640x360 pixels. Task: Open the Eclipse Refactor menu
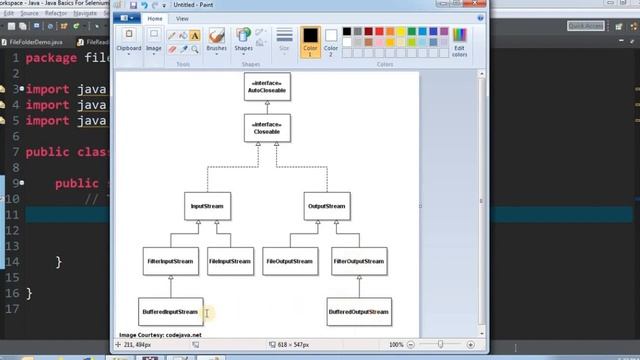56,13
